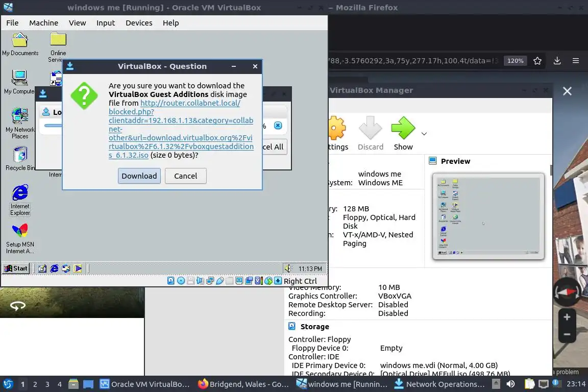Select the Internet Explorer desktop icon
Image resolution: width=588 pixels, height=392 pixels.
click(x=20, y=200)
